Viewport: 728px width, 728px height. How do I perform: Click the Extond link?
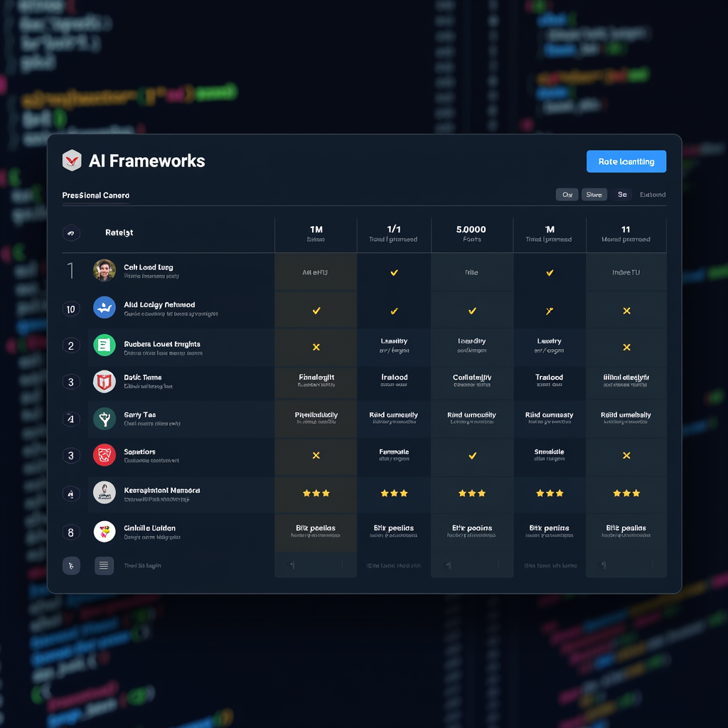(652, 195)
